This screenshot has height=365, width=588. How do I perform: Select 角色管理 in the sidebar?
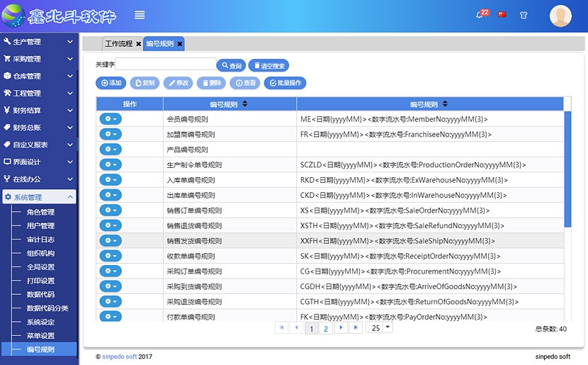[x=40, y=212]
